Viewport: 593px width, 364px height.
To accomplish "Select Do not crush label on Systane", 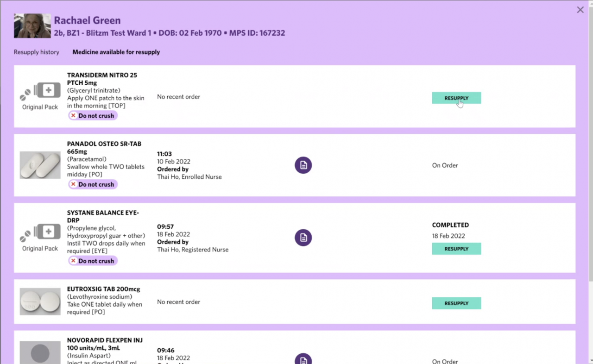I will (93, 261).
